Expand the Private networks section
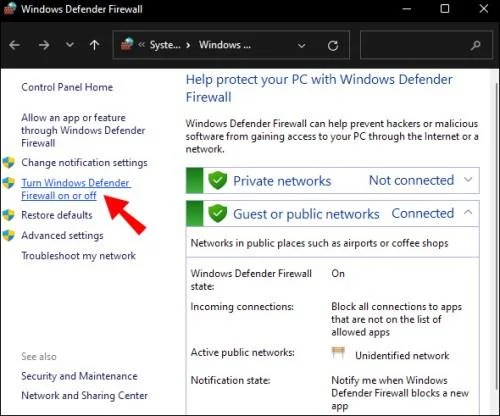 coord(468,180)
